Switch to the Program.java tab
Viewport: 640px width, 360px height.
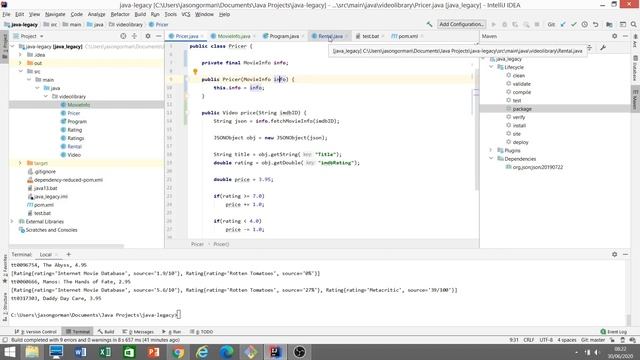pos(284,36)
